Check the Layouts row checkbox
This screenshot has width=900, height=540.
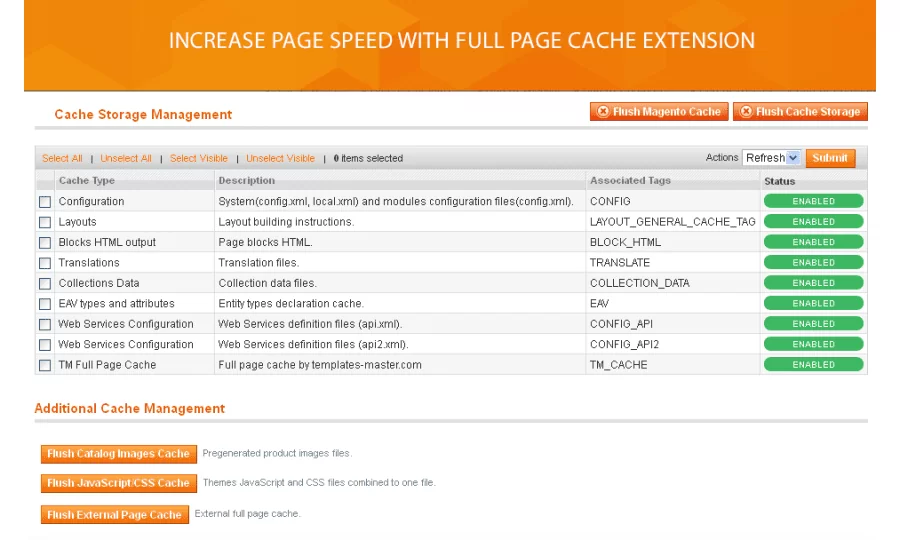point(45,222)
